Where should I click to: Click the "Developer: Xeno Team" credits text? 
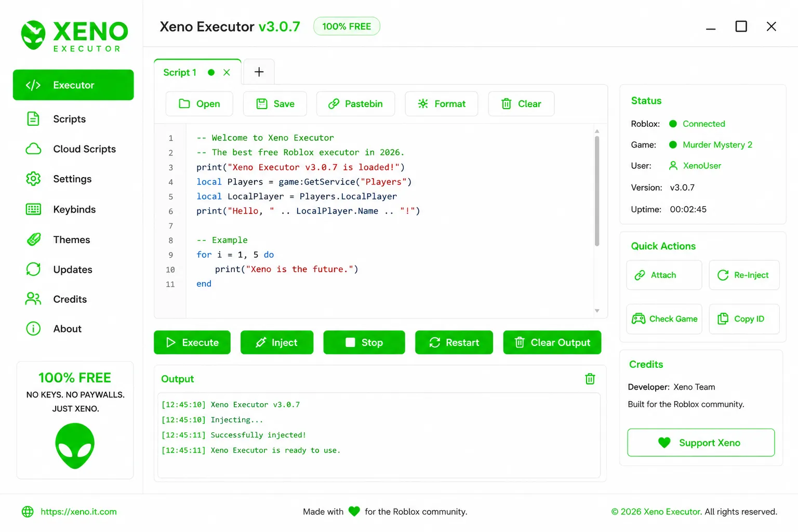[x=671, y=387]
